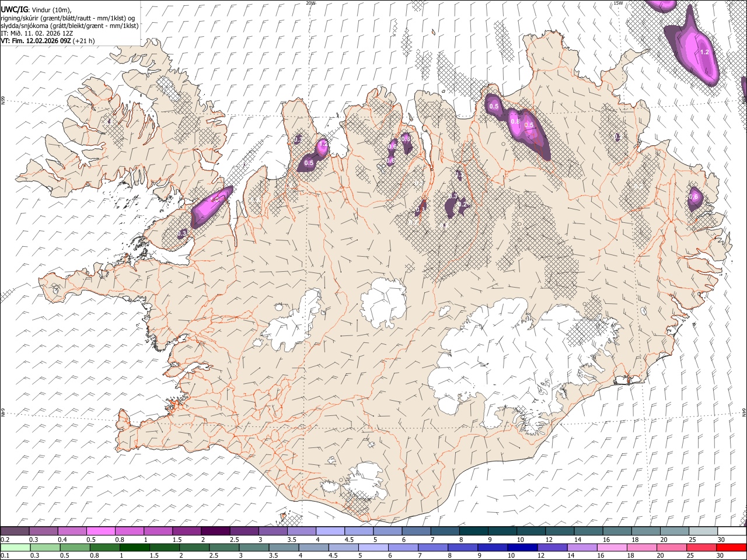Pick the upper scale swatch between 4 and 4.5
The width and height of the screenshot is (747, 560).
330,531
